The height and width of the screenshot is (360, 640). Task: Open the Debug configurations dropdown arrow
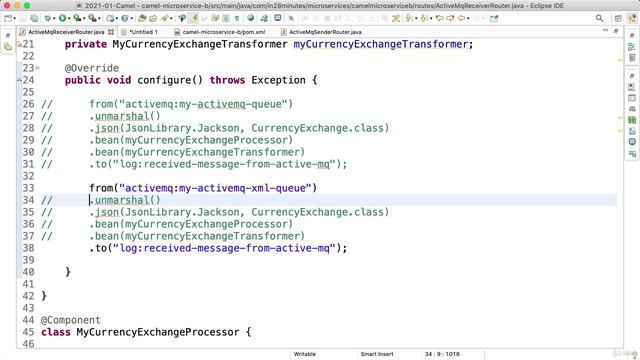coord(54,18)
